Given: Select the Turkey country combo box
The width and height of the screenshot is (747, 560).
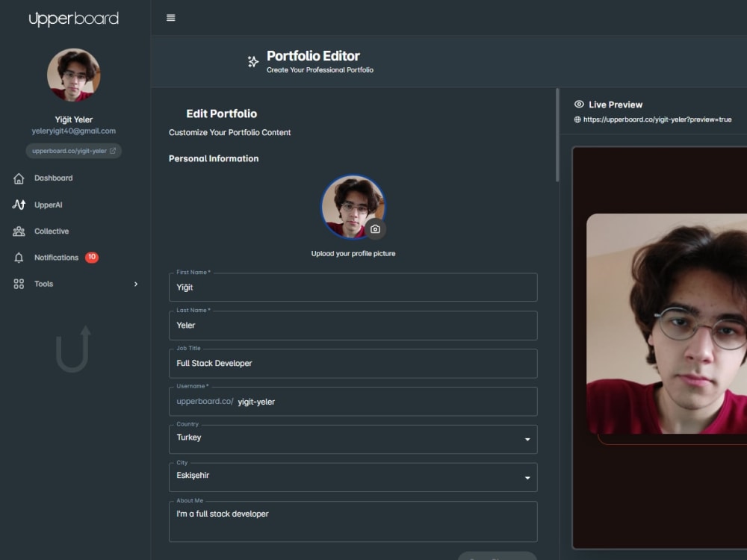Looking at the screenshot, I should click(x=353, y=439).
